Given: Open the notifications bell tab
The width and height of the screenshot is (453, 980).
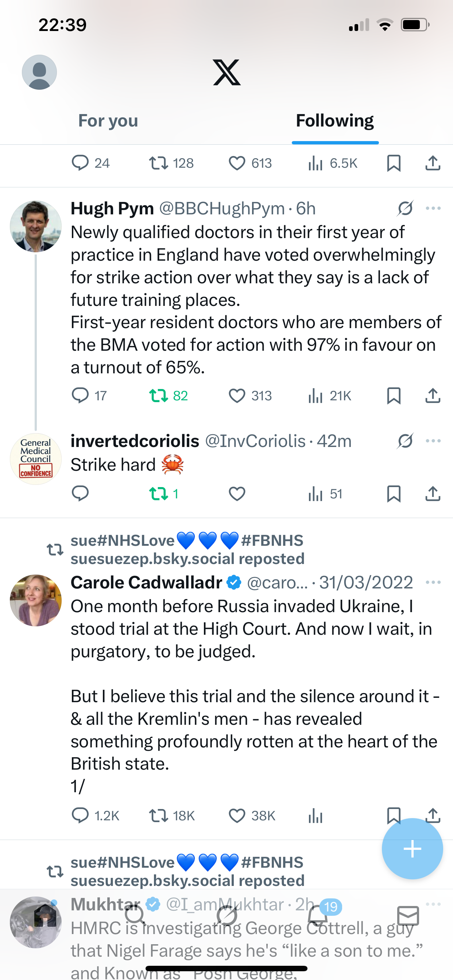Looking at the screenshot, I should pos(317,915).
